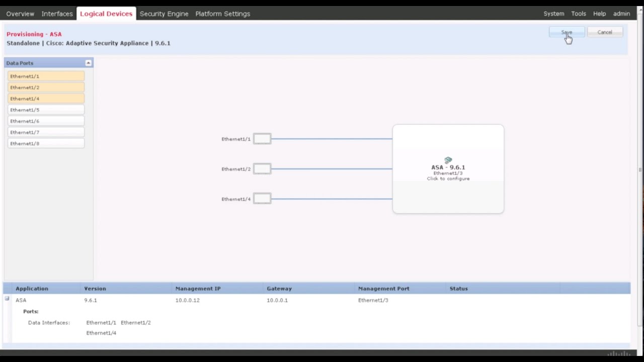Click Ethernet1/4 in Data Interfaces row
This screenshot has height=362, width=644.
(x=101, y=333)
